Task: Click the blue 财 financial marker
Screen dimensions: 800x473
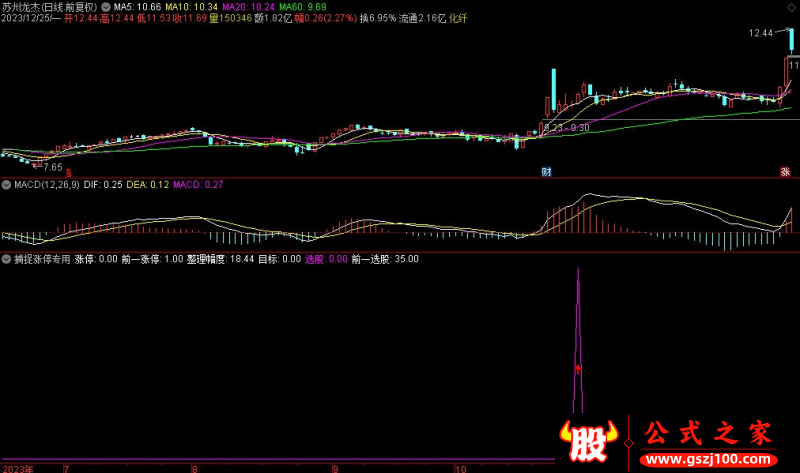Action: 546,171
